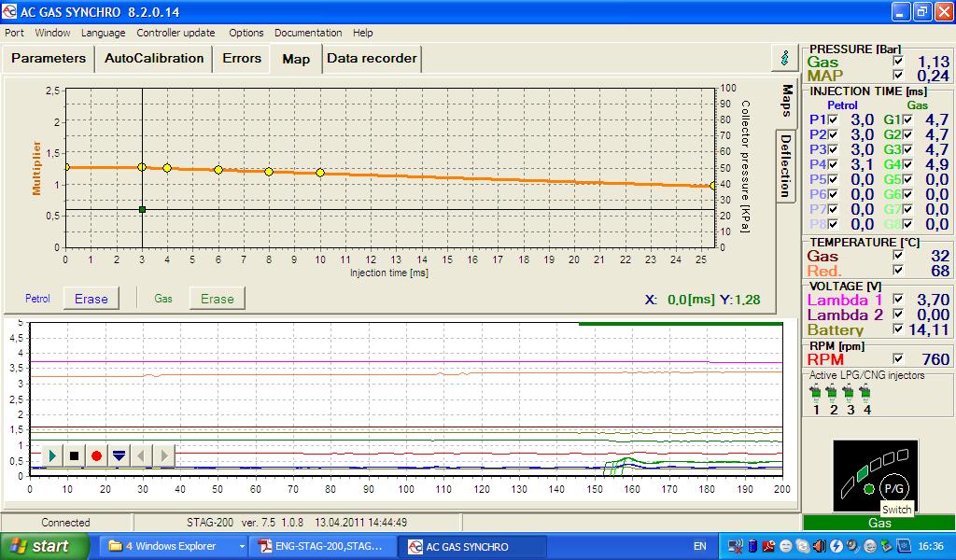Switch to the Parameters tab
This screenshot has height=560, width=956.
pos(49,59)
